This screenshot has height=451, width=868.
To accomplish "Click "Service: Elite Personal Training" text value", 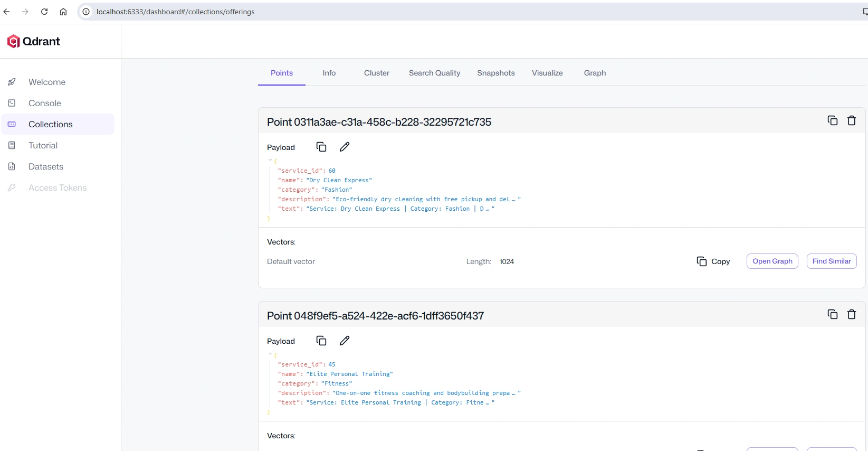I will click(x=400, y=402).
